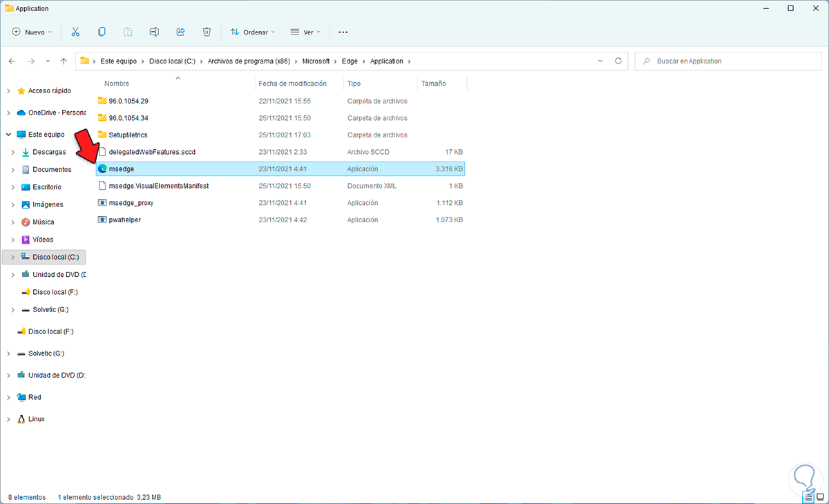
Task: Refresh the current folder view
Action: tap(618, 61)
